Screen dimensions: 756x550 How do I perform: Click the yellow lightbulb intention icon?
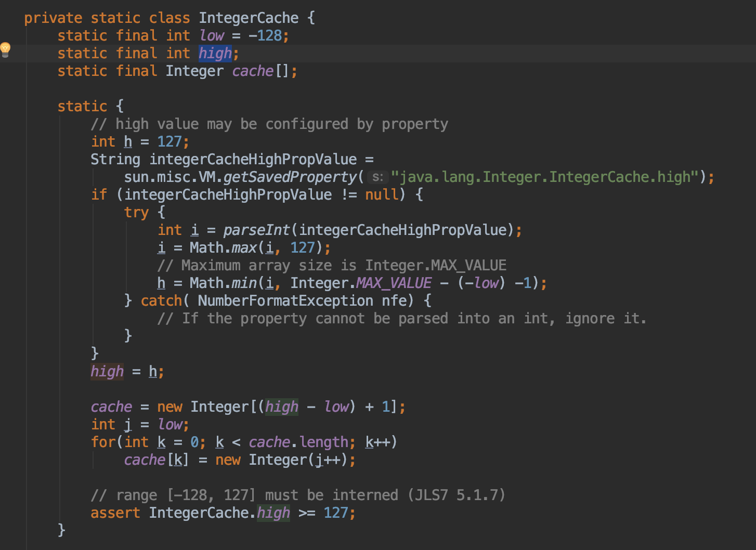tap(5, 49)
